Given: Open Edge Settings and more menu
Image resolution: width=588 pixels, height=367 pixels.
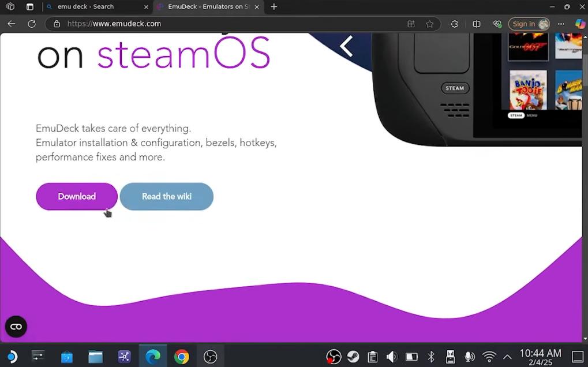Looking at the screenshot, I should point(561,24).
